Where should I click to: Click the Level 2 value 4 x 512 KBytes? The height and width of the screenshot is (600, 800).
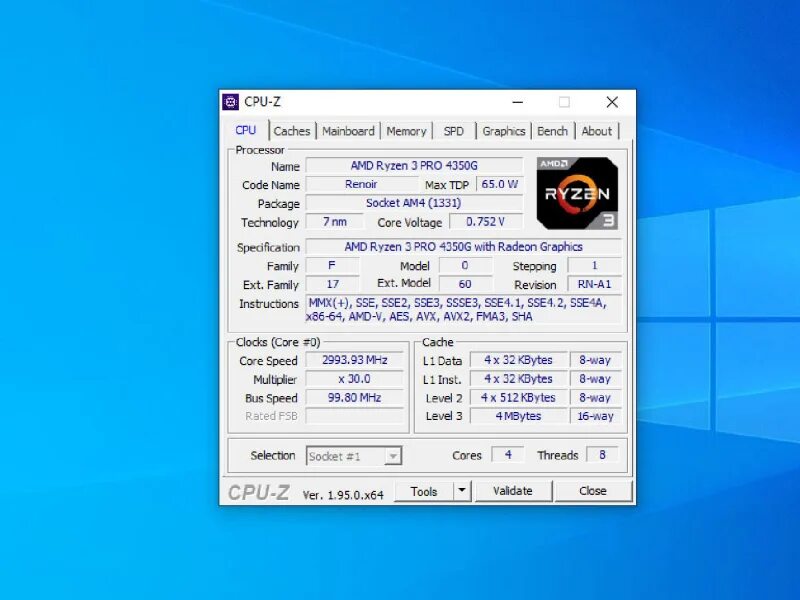pos(518,397)
